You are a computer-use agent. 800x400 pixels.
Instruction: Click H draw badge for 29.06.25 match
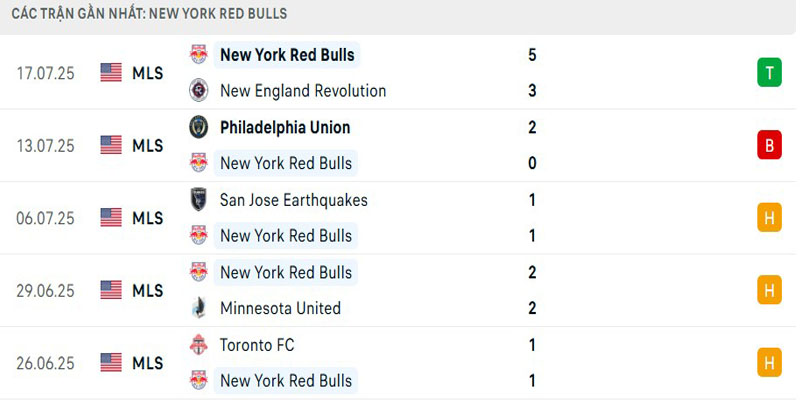pos(769,290)
